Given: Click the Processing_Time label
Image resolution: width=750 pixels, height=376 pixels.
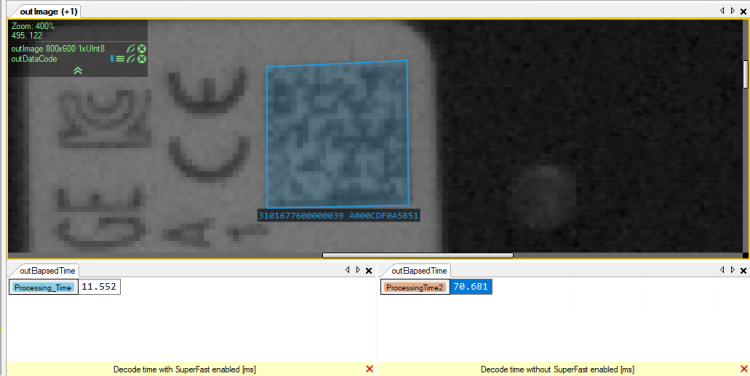Looking at the screenshot, I should coord(44,287).
